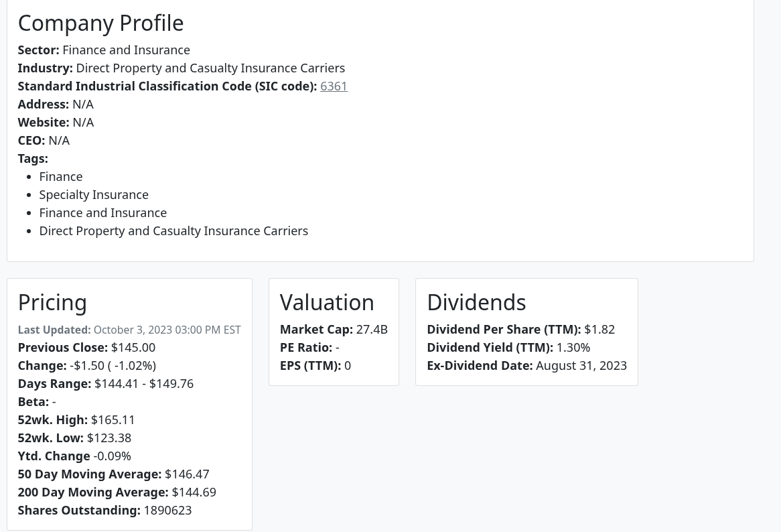This screenshot has height=532, width=781.
Task: Click the Market Cap value 27.4B
Action: point(372,329)
